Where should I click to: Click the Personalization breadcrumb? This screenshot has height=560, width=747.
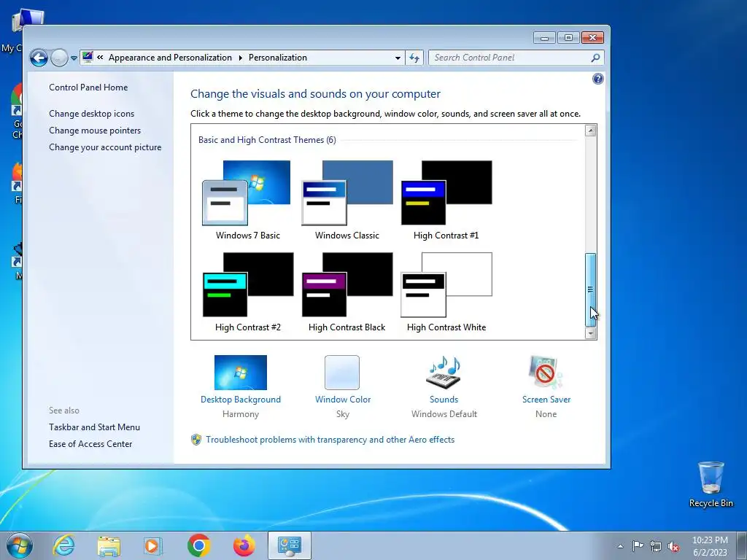pyautogui.click(x=278, y=58)
